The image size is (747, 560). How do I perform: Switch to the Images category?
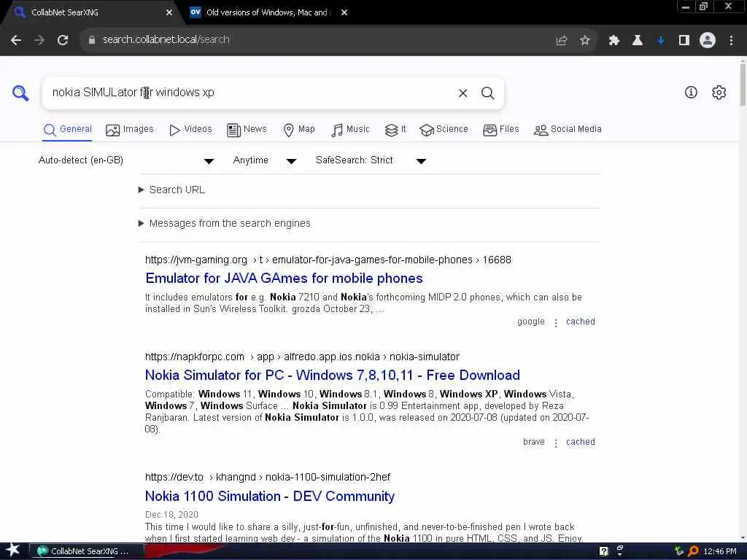pos(130,130)
